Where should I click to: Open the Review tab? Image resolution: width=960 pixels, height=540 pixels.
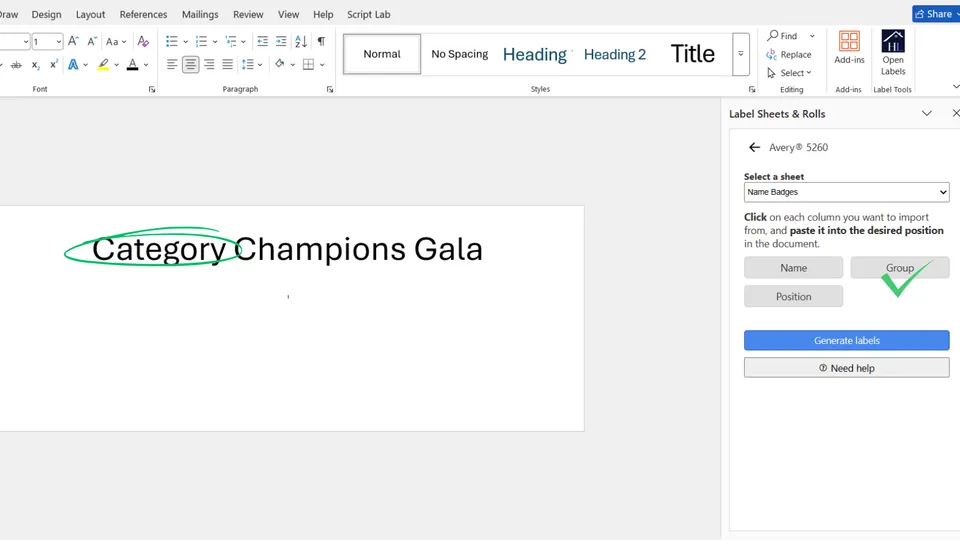(248, 14)
